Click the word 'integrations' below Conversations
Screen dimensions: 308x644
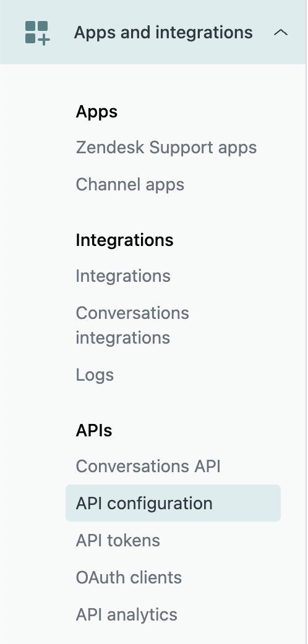[x=123, y=338]
